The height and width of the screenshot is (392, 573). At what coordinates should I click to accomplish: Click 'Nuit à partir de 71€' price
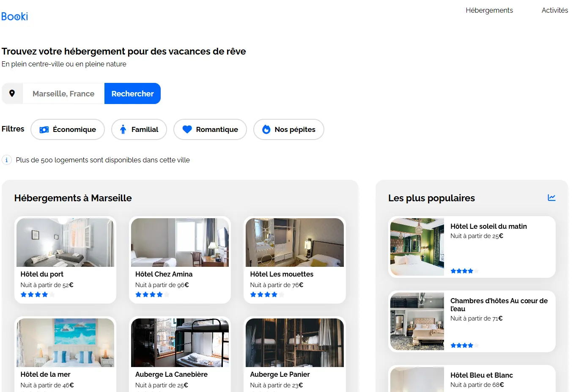coord(477,318)
